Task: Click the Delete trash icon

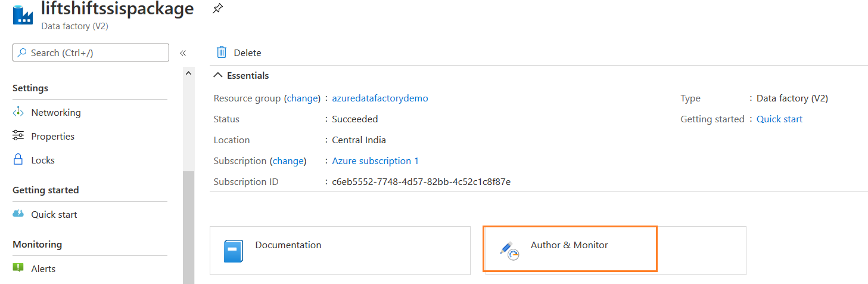Action: pos(222,53)
